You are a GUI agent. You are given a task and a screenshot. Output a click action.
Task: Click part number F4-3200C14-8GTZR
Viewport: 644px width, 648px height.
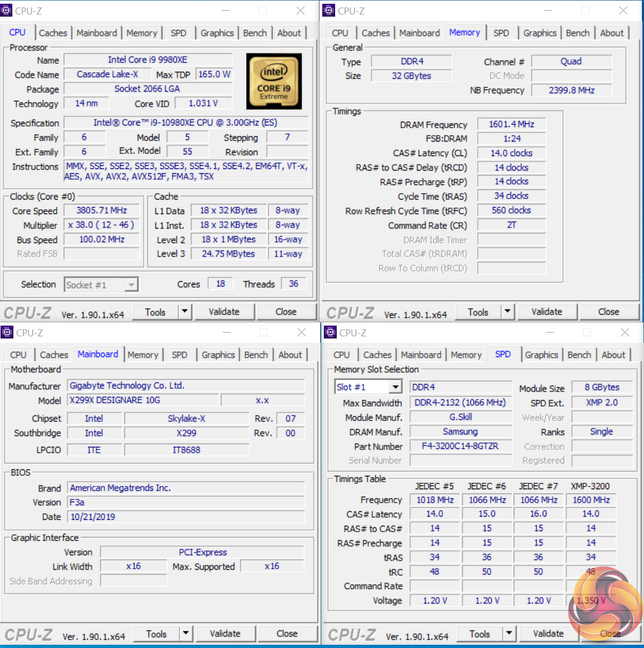tap(461, 446)
